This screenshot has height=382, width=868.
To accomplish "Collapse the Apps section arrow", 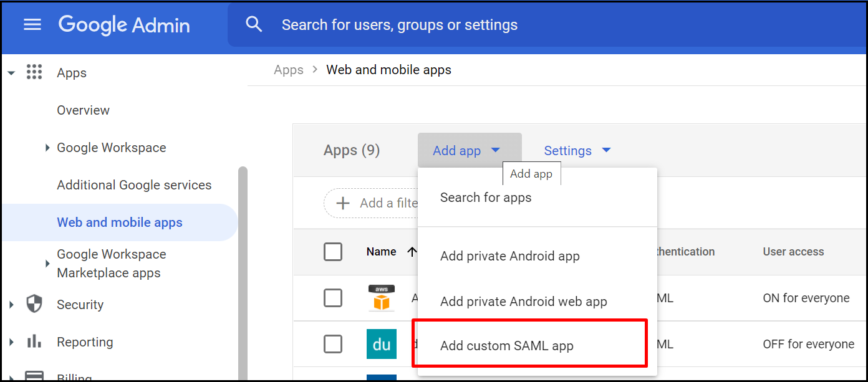I will 11,73.
